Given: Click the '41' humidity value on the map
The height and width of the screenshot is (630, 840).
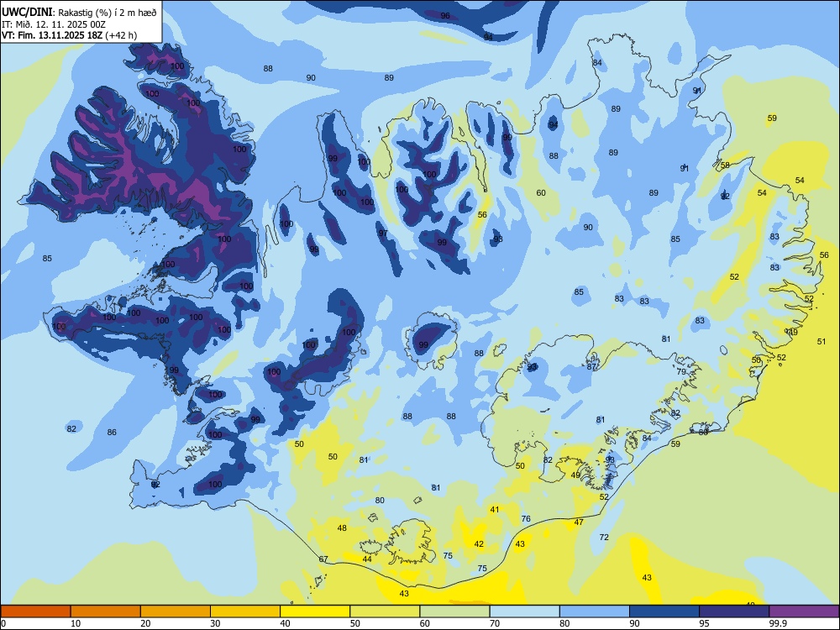Looking at the screenshot, I should 495,510.
